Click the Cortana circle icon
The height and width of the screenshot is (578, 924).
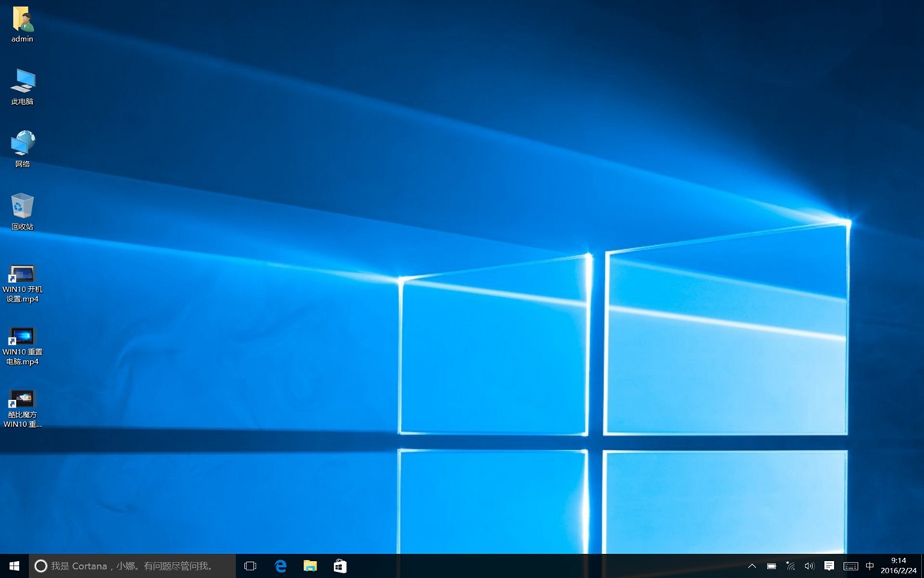[42, 566]
